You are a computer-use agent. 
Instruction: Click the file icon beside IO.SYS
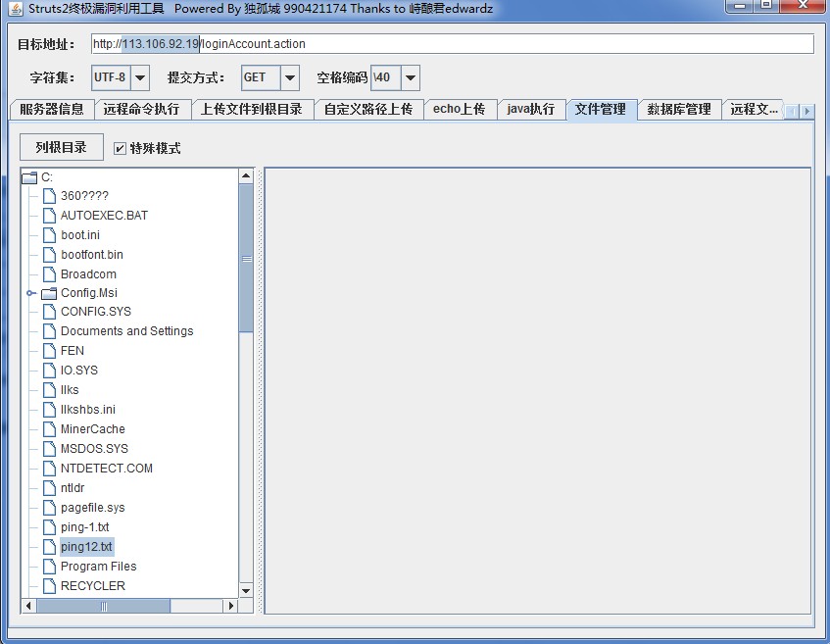pos(49,371)
